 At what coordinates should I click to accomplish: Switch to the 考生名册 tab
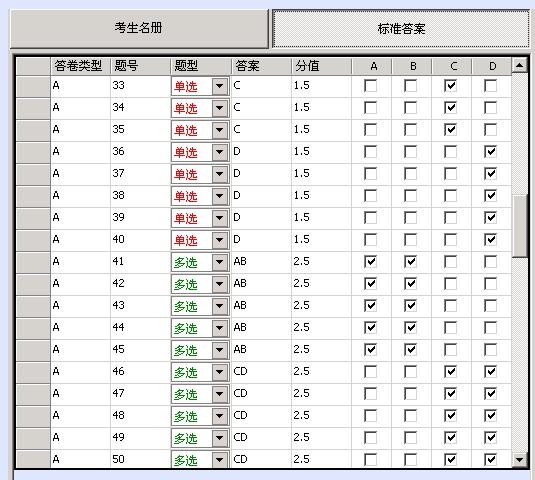pos(139,28)
